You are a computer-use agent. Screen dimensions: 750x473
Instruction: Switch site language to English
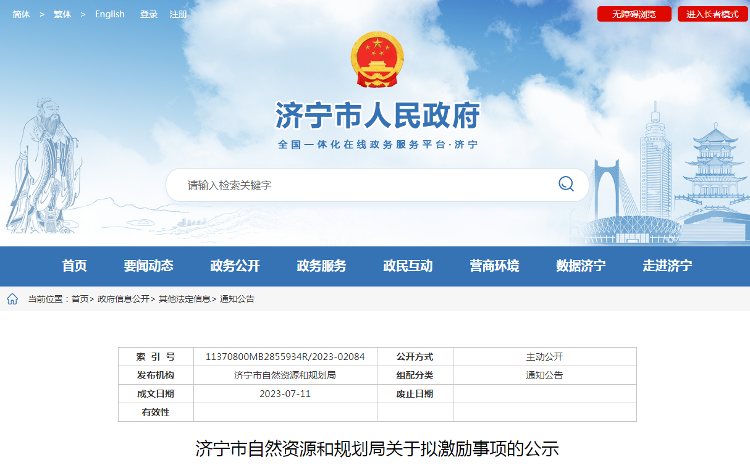click(109, 14)
